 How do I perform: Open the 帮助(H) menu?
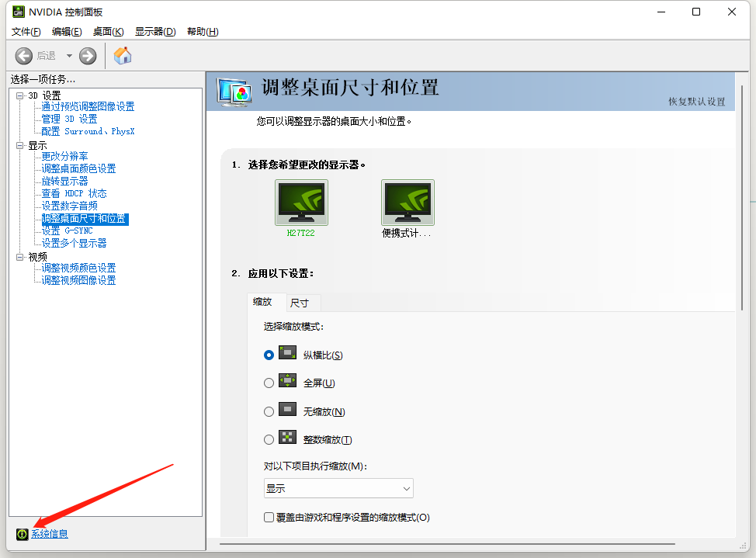[x=203, y=32]
